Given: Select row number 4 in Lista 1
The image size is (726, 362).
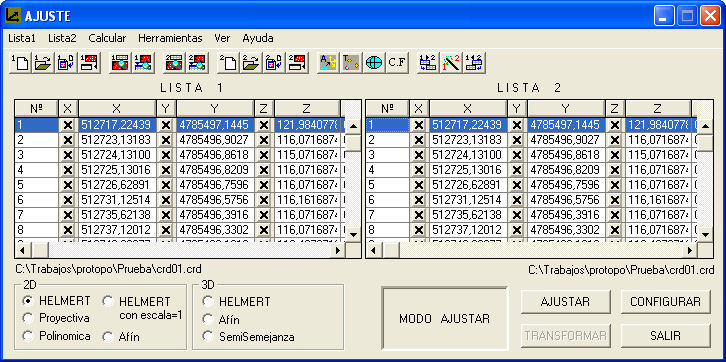Looking at the screenshot, I should 37,170.
